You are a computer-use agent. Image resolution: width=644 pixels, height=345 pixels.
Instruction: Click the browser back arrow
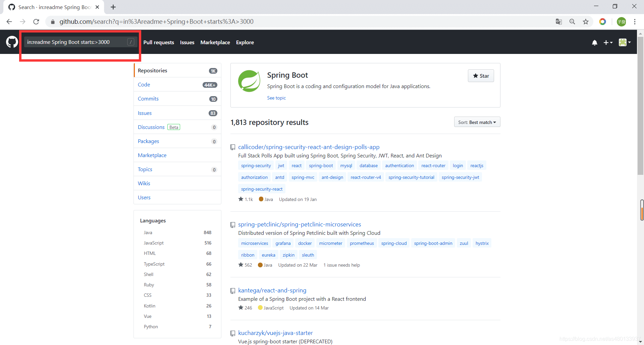[9, 21]
